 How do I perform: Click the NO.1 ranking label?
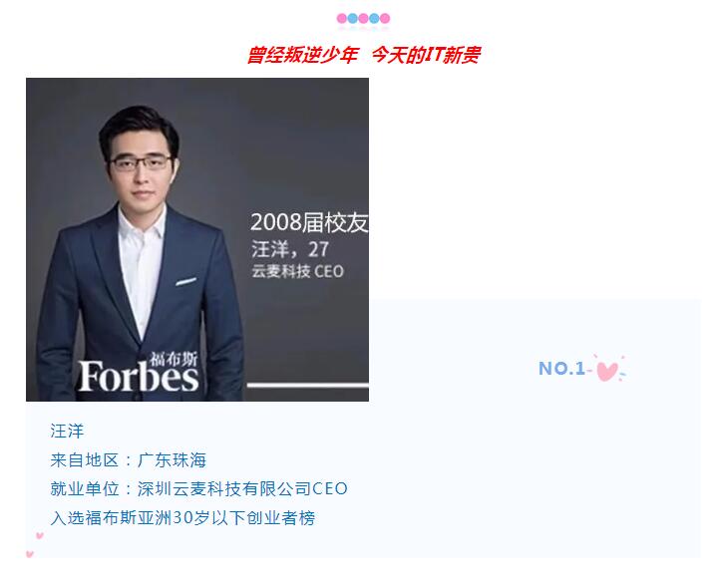[x=562, y=368]
